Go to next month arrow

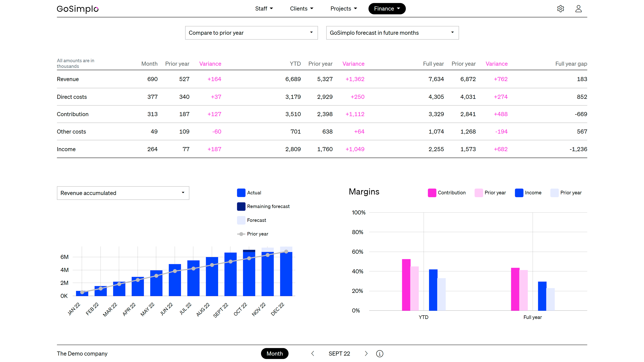(366, 353)
